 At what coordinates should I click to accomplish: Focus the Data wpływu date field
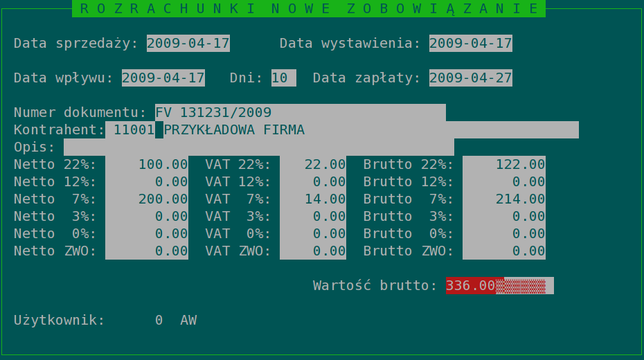(x=163, y=78)
